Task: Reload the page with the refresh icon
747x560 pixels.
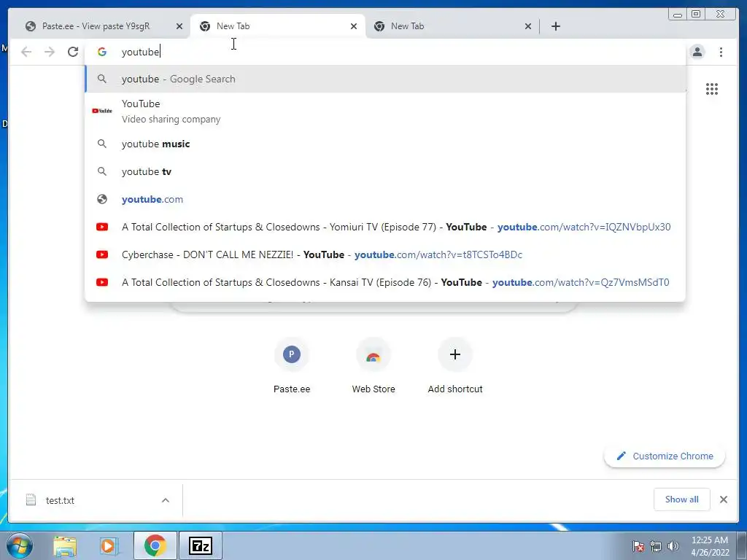Action: click(73, 52)
